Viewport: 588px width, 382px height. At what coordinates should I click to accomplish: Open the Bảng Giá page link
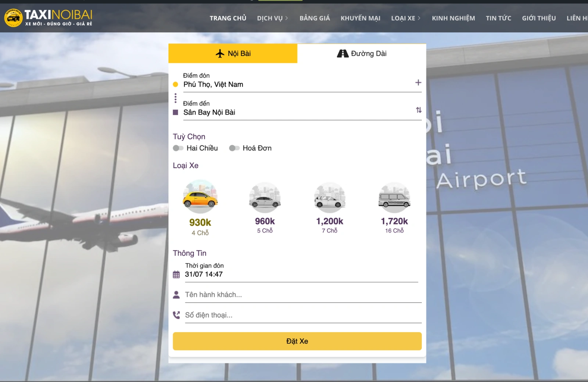pos(315,18)
